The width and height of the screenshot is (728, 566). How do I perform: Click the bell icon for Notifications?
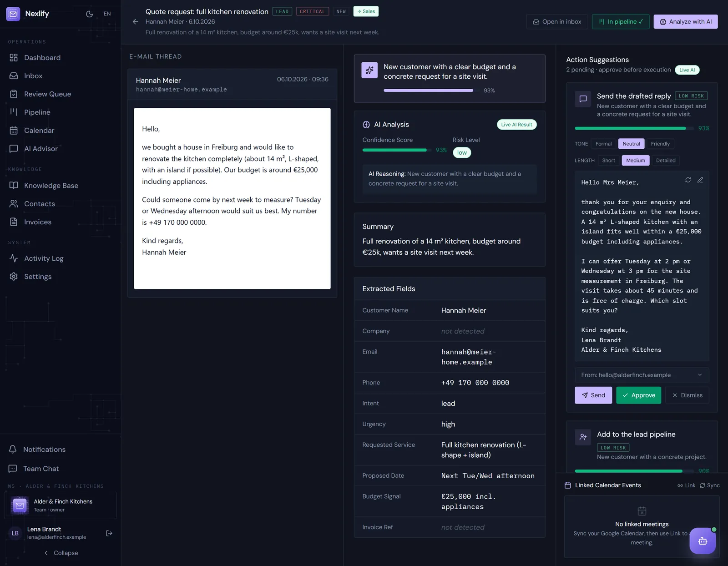coord(13,449)
